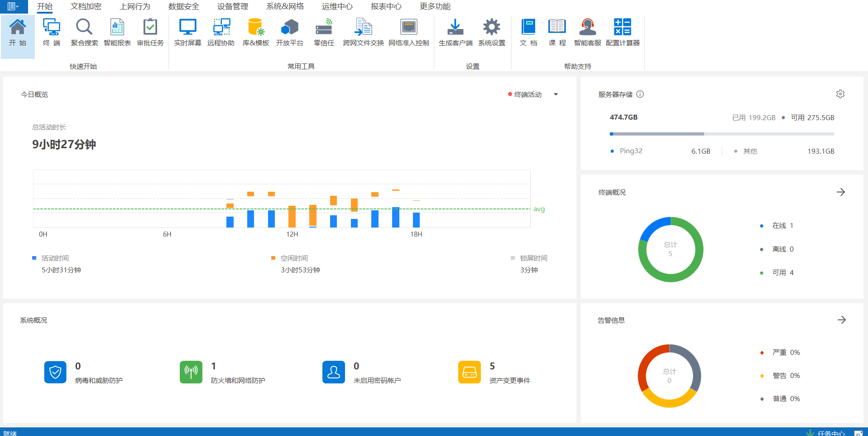Open the 实时屏幕 real-time screen tool
Viewport: 868px width, 436px height.
coord(187,32)
